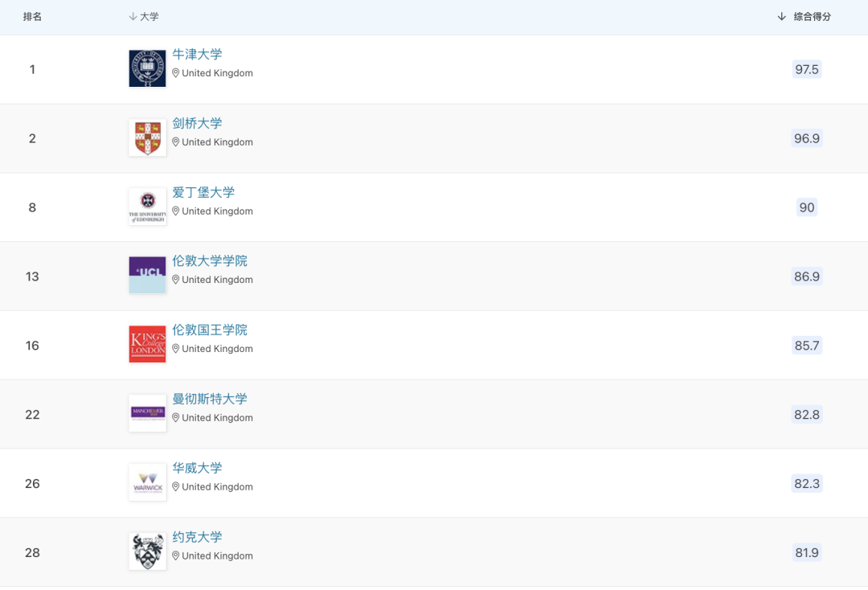
Task: Click the Manchester university logo
Action: 147,413
